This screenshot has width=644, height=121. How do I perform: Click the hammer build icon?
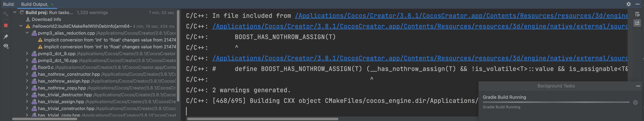coord(6,14)
